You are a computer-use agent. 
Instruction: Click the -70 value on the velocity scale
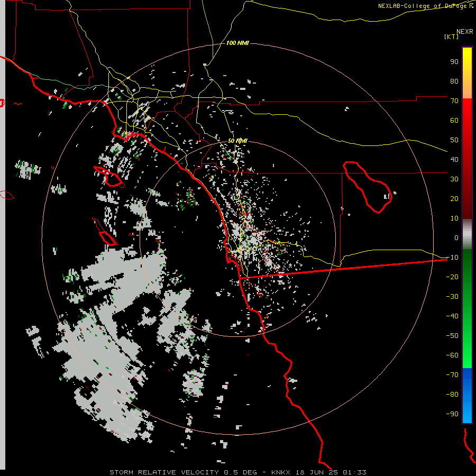coord(452,375)
